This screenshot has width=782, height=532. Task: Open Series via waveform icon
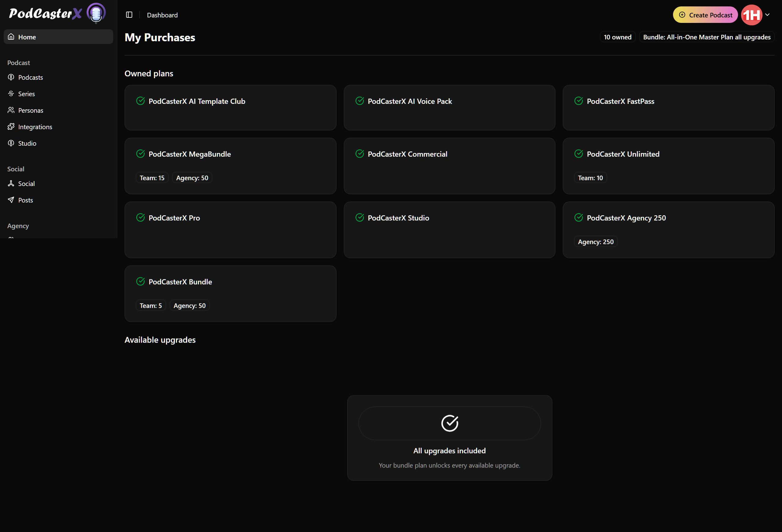click(x=11, y=93)
